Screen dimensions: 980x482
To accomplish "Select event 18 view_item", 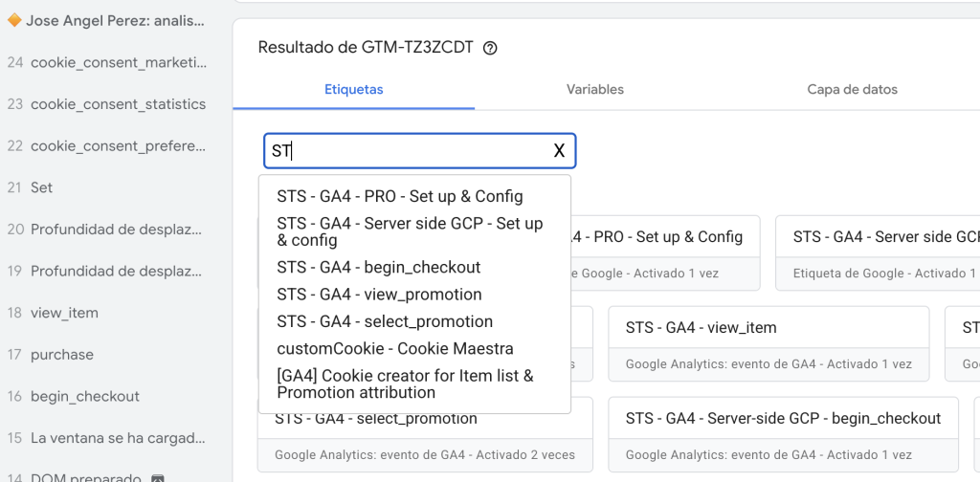I will (53, 313).
